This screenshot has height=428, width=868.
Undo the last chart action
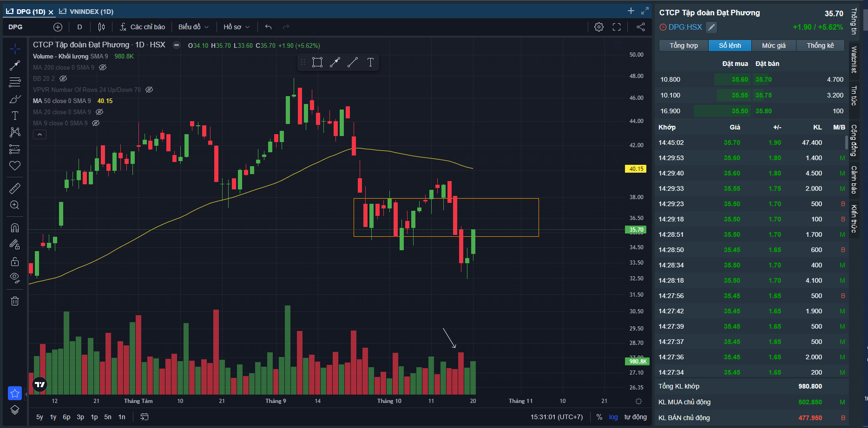click(x=268, y=27)
